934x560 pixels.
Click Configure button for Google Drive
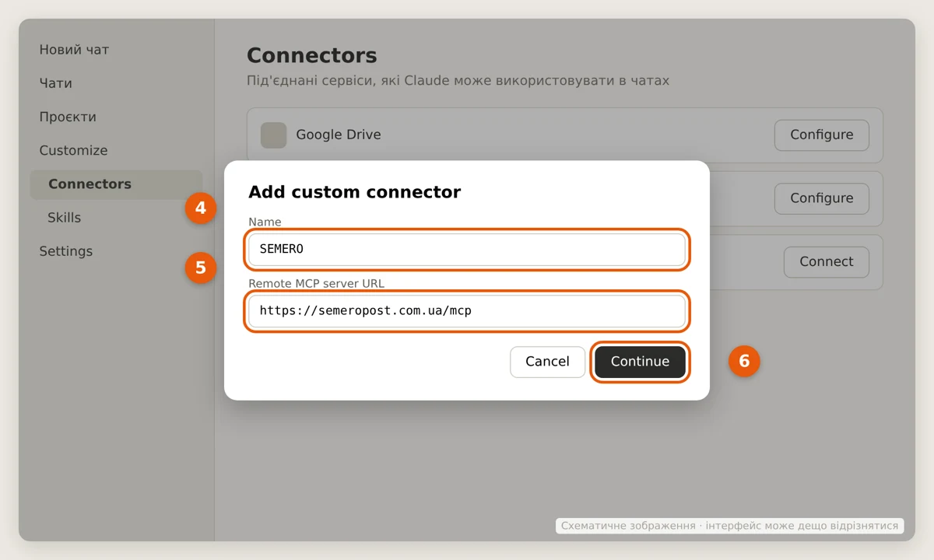[x=821, y=135]
